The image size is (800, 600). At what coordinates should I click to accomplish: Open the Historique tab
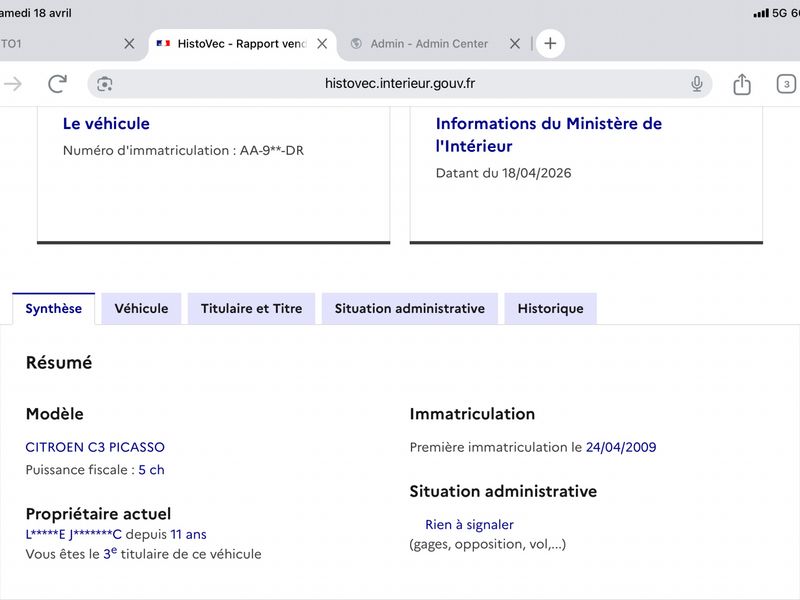click(x=551, y=308)
